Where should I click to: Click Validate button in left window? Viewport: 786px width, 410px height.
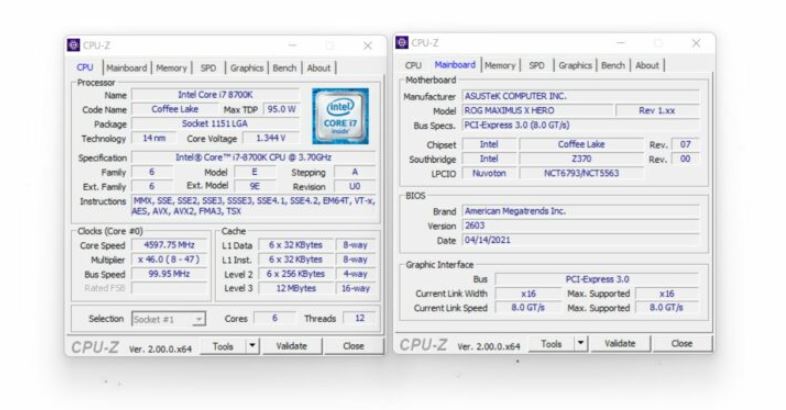[x=291, y=346]
